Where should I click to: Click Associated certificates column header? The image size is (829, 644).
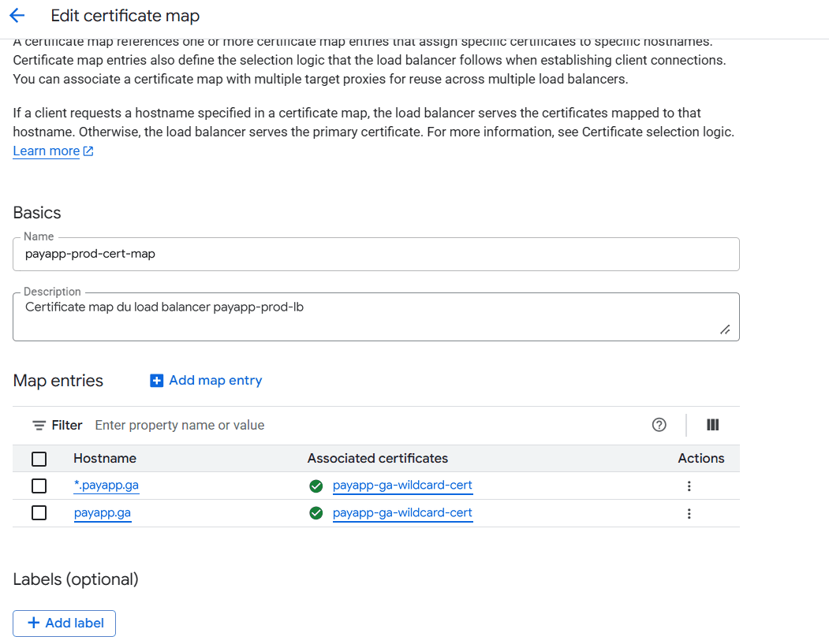coord(378,459)
